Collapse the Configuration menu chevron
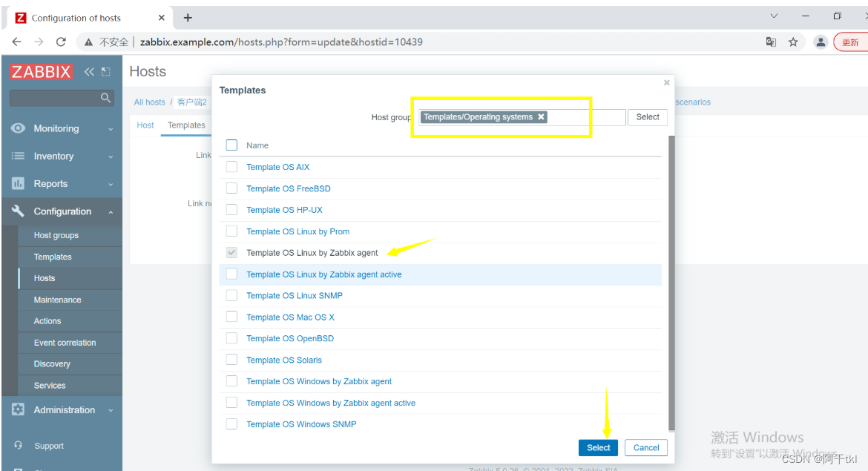The image size is (868, 471). click(111, 212)
